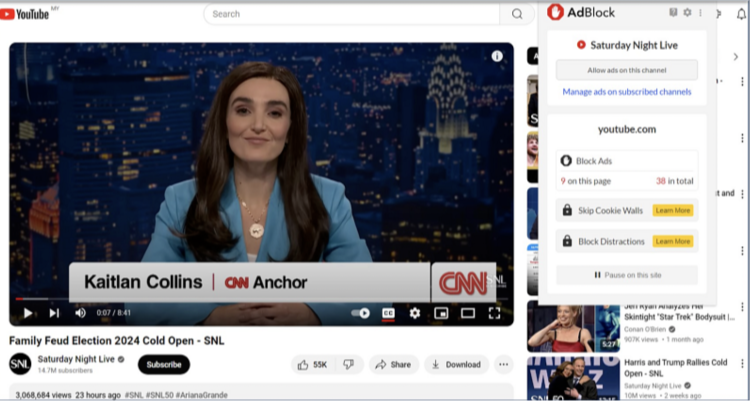Open the notifications bell
The image size is (750, 401).
click(x=741, y=14)
